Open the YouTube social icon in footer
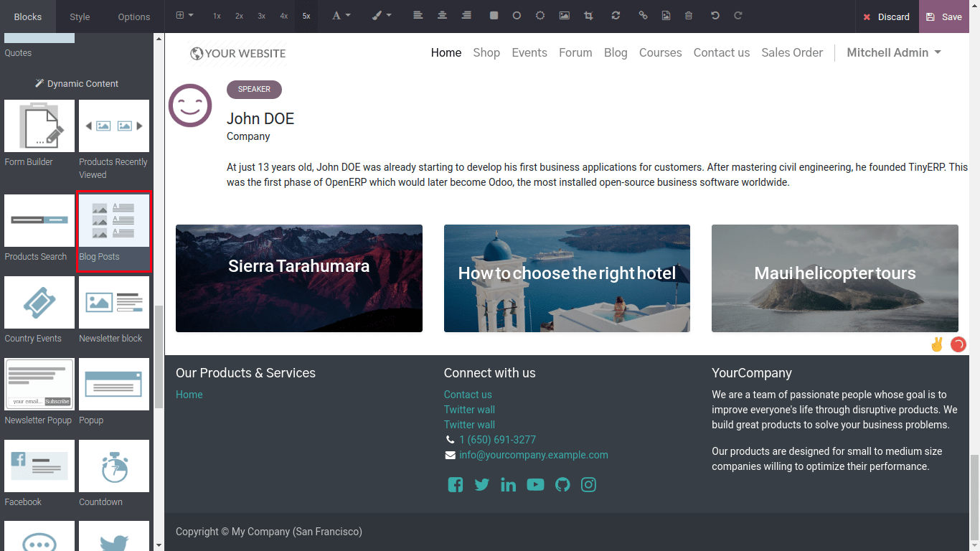Screen dimensions: 980x551 tap(535, 485)
